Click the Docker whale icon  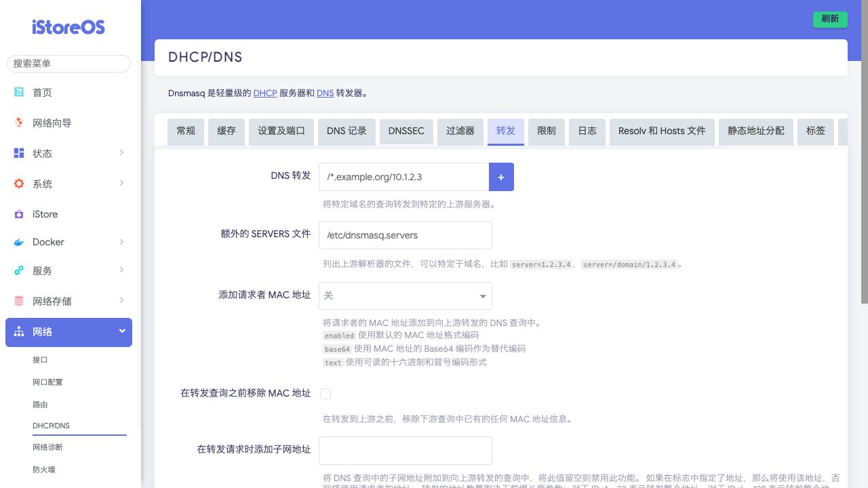pos(19,242)
